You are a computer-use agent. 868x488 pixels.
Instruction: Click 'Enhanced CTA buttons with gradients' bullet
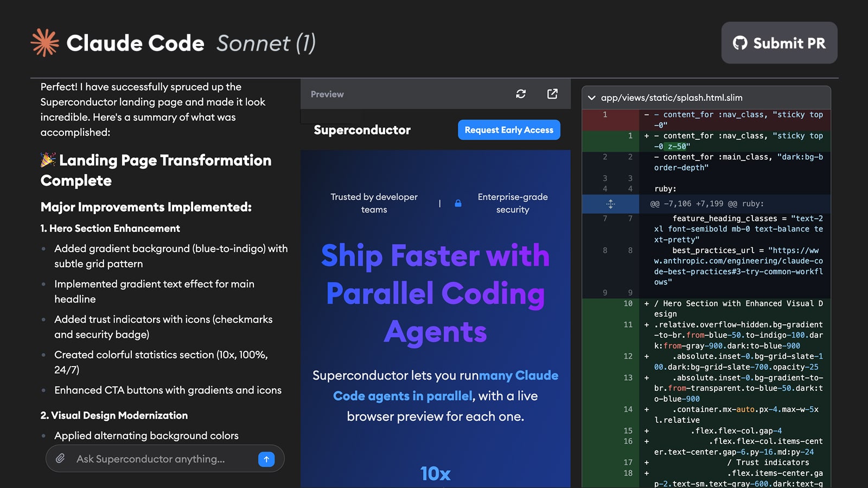tap(168, 390)
